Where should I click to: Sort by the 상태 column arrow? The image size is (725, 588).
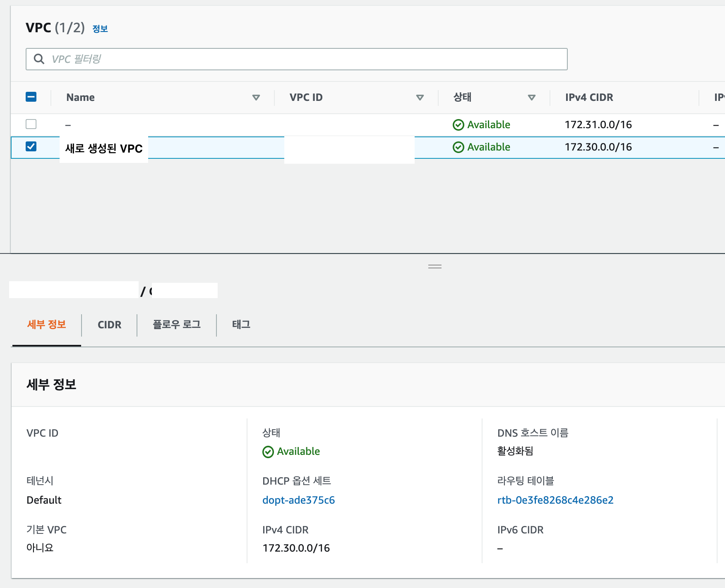(531, 98)
